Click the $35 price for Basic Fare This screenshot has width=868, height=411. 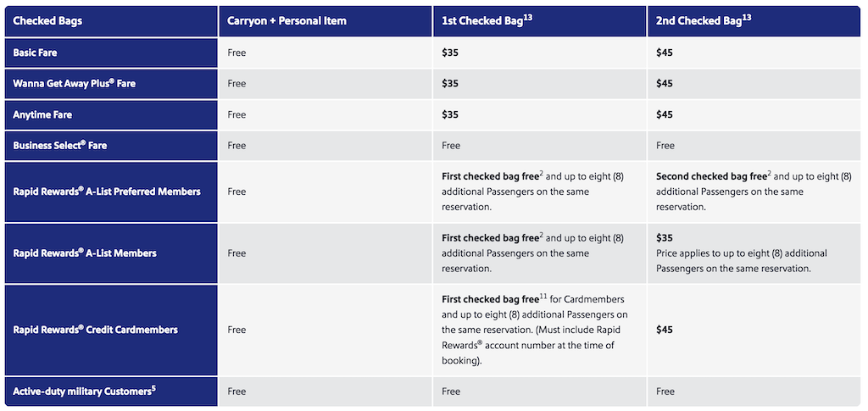450,53
